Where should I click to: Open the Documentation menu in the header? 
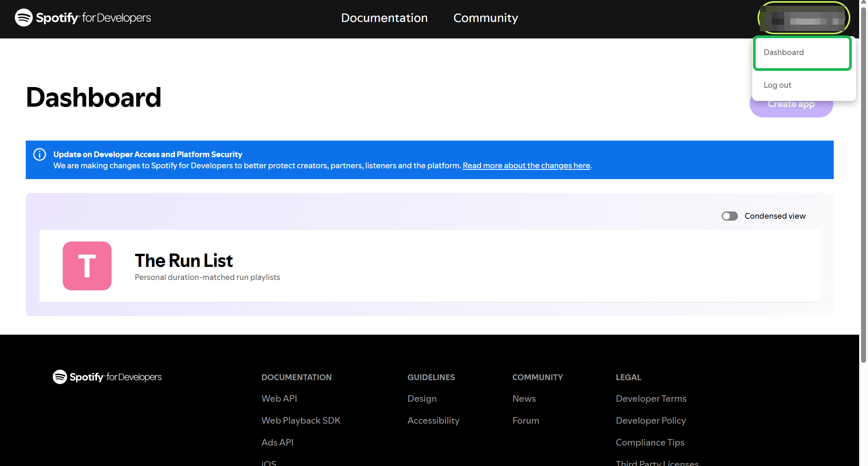[x=384, y=18]
